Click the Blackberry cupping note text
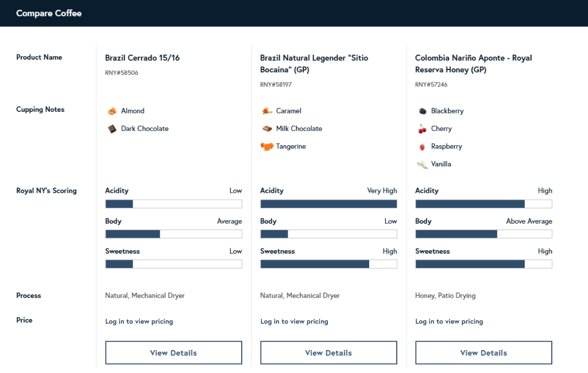This screenshot has height=373, width=588. pyautogui.click(x=447, y=111)
